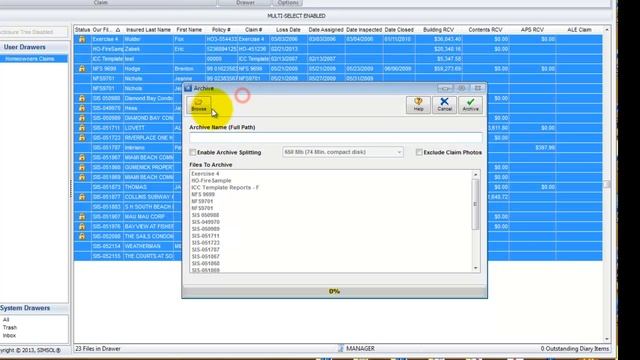Click the Files To Archive scrollbar thumb
The height and width of the screenshot is (360, 640).
(476, 204)
